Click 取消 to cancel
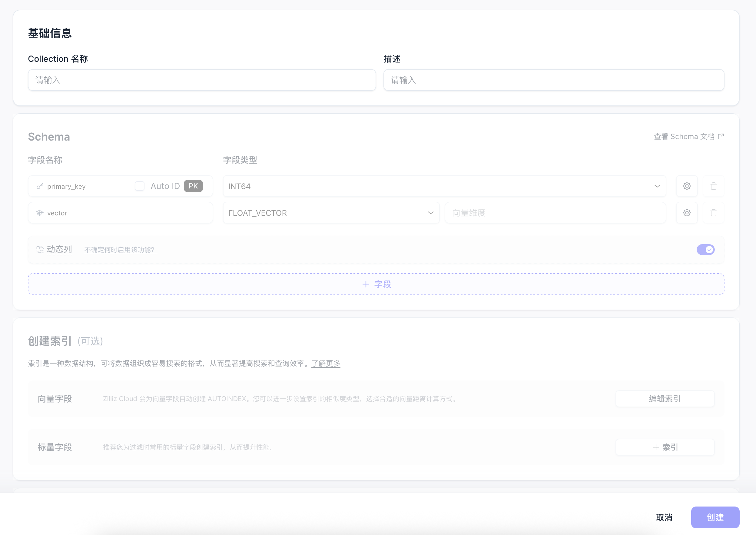This screenshot has width=756, height=535. (x=664, y=517)
